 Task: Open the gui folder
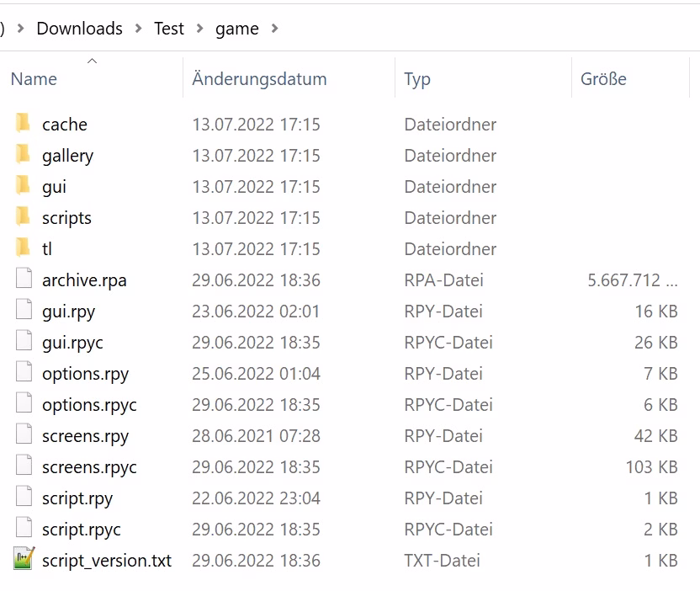click(x=54, y=186)
